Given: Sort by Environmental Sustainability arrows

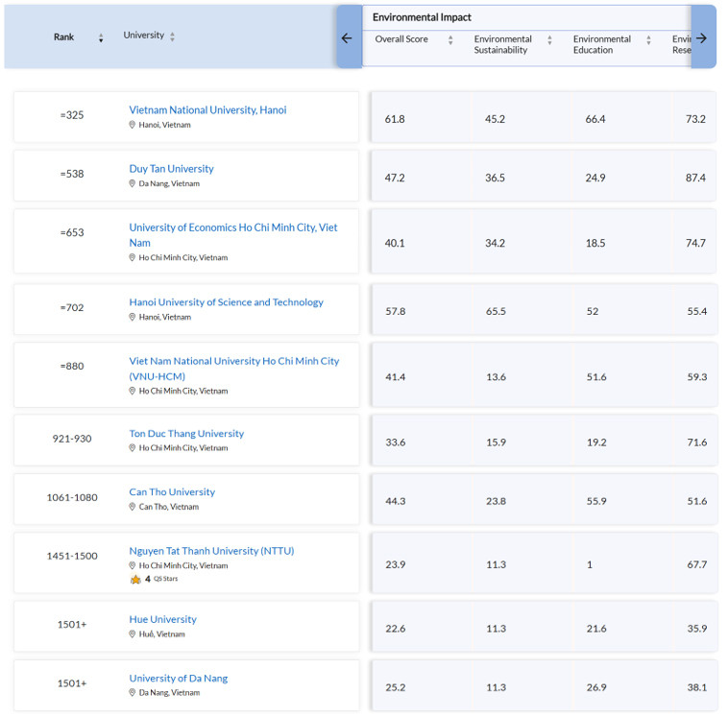Looking at the screenshot, I should tap(549, 40).
